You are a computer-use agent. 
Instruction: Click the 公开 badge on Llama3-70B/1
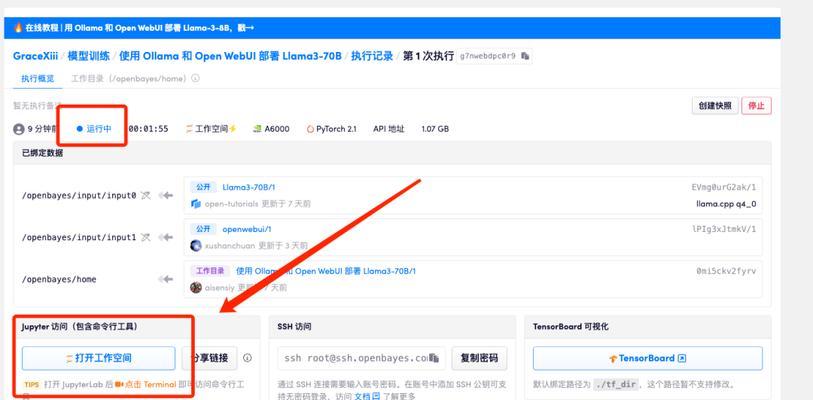click(203, 187)
